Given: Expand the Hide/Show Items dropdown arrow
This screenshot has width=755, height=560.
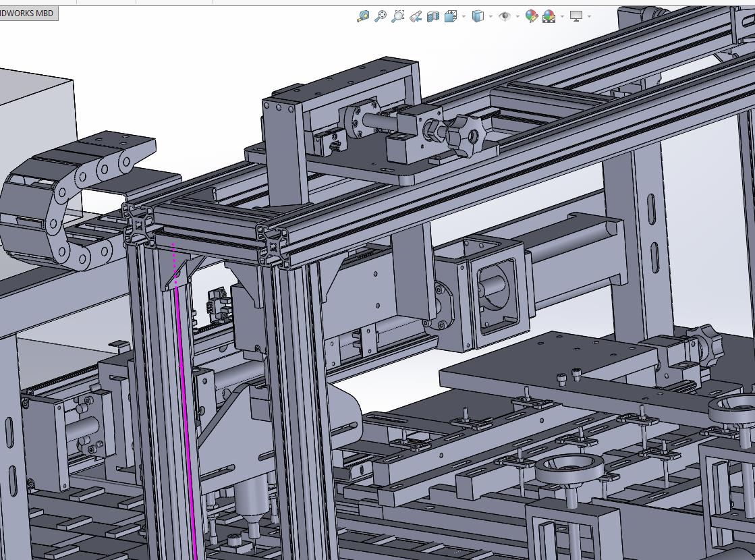Looking at the screenshot, I should pos(518,16).
